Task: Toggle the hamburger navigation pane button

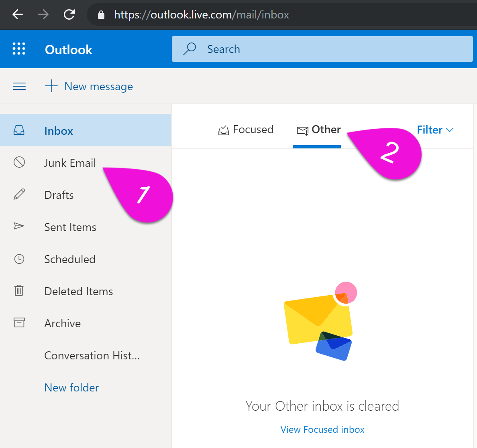Action: (x=19, y=86)
